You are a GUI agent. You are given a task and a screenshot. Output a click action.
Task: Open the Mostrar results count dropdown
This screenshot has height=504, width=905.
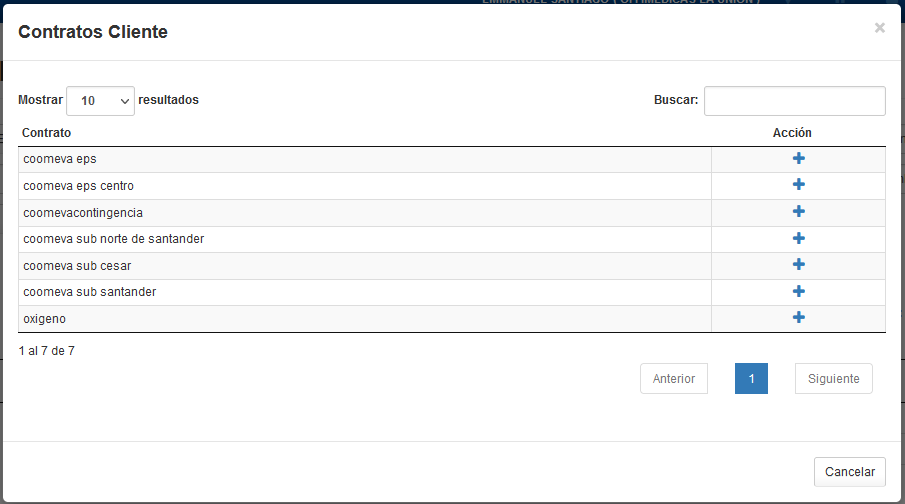[x=100, y=101]
